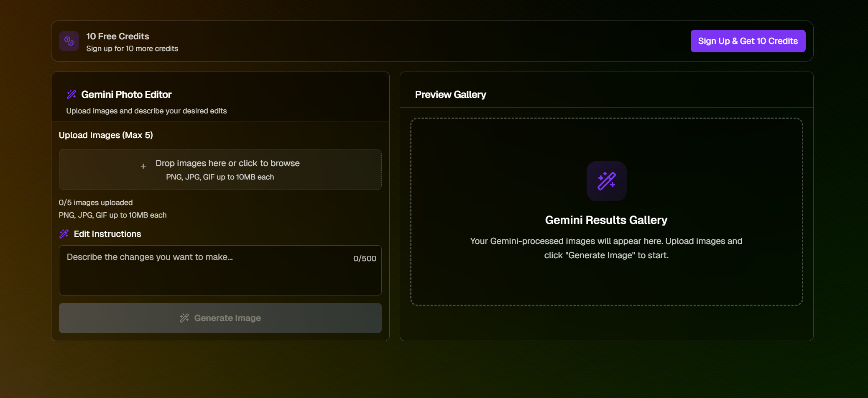The height and width of the screenshot is (398, 868).
Task: Click the '0/5 images uploaded' status text
Action: click(96, 203)
